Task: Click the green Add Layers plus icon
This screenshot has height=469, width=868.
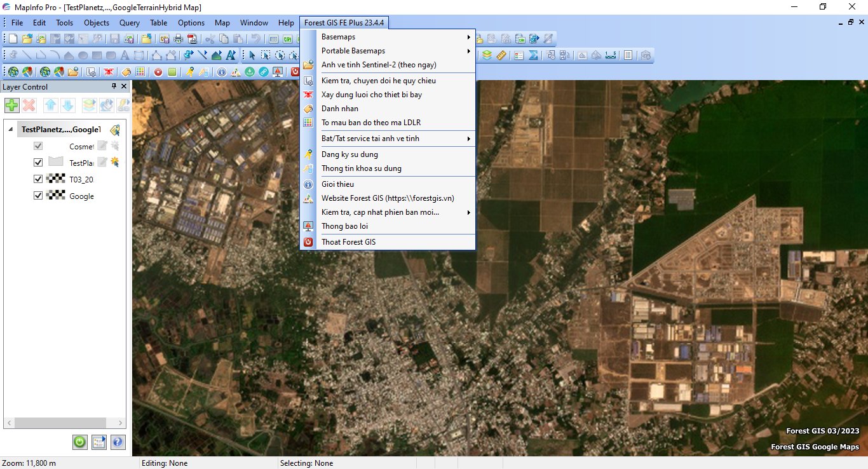Action: 11,105
